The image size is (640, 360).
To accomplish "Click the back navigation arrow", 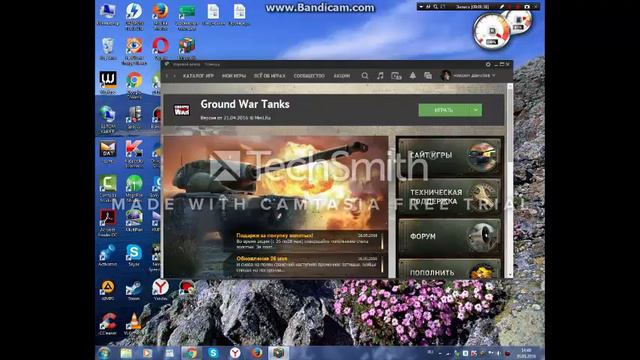I will (x=167, y=76).
